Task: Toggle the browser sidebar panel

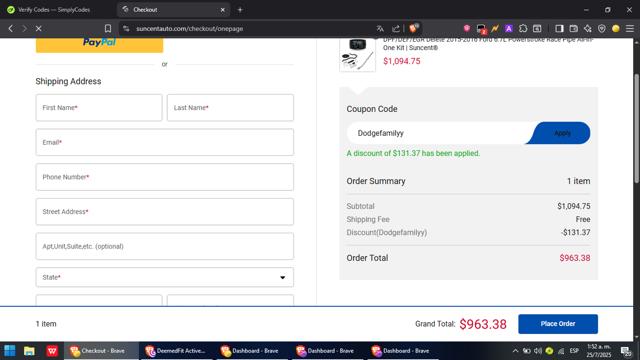Action: click(559, 29)
